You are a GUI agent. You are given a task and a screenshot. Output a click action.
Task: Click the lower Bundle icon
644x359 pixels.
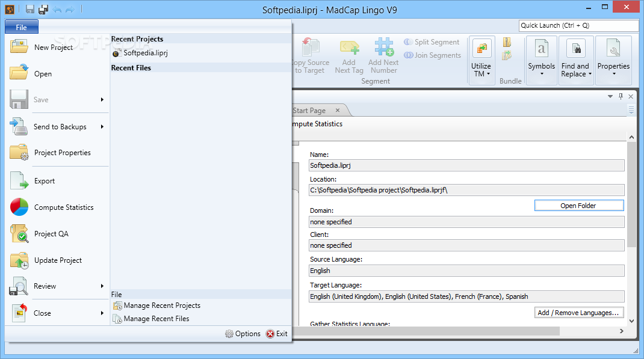[x=507, y=55]
